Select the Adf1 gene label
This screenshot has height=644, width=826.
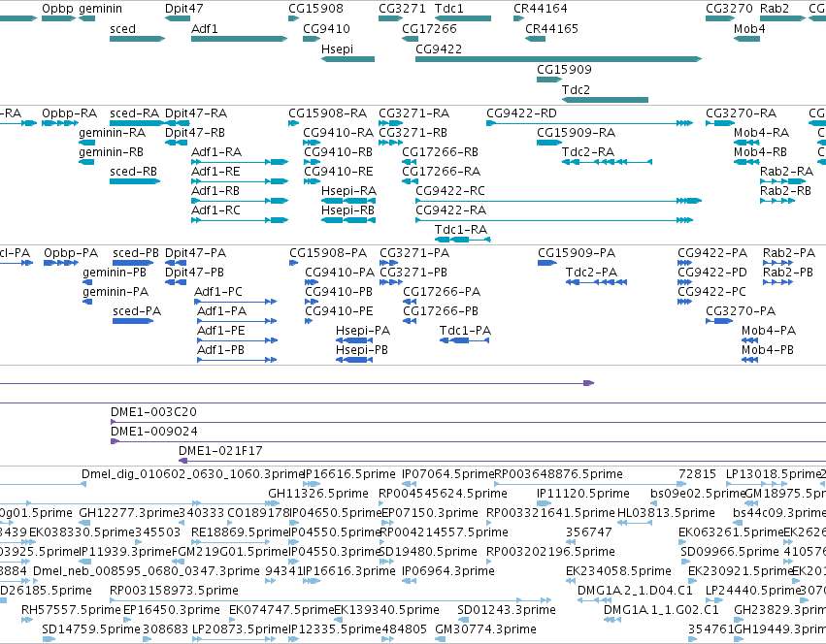tap(205, 29)
